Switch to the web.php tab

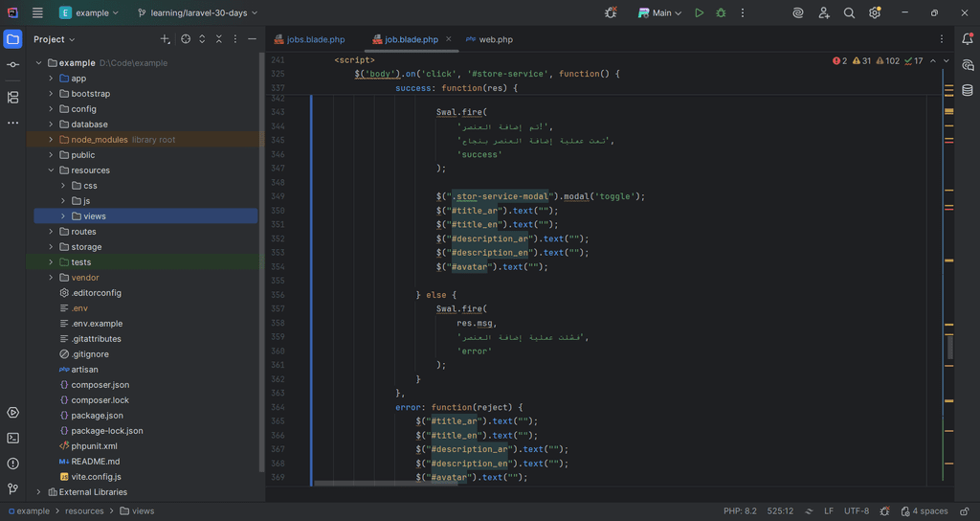495,39
